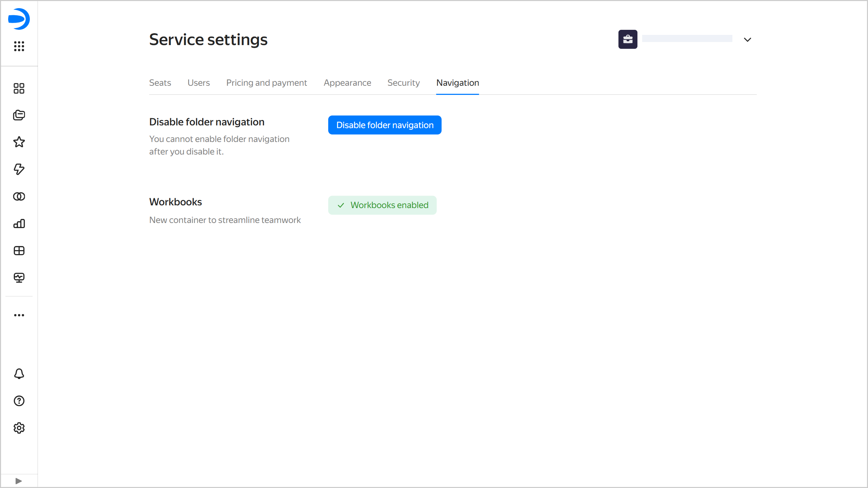Open datasets overlapping circles icon

[x=19, y=197]
